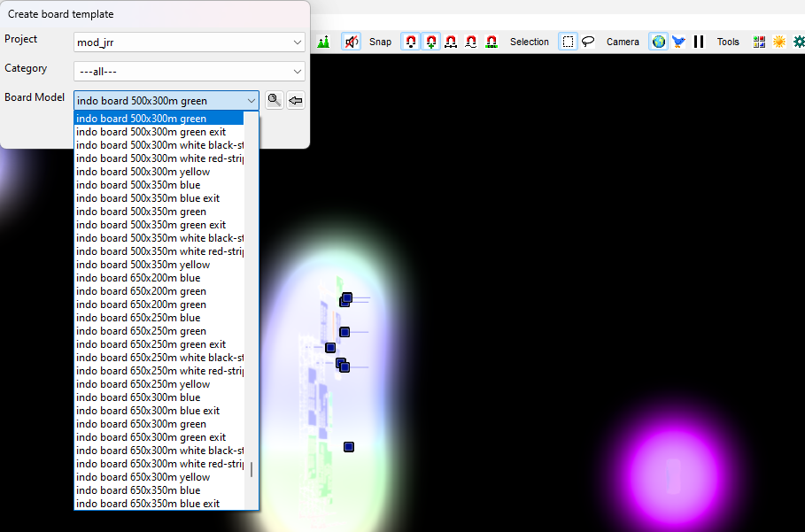Click the green terrain peaks icon
This screenshot has width=805, height=532.
coord(323,42)
